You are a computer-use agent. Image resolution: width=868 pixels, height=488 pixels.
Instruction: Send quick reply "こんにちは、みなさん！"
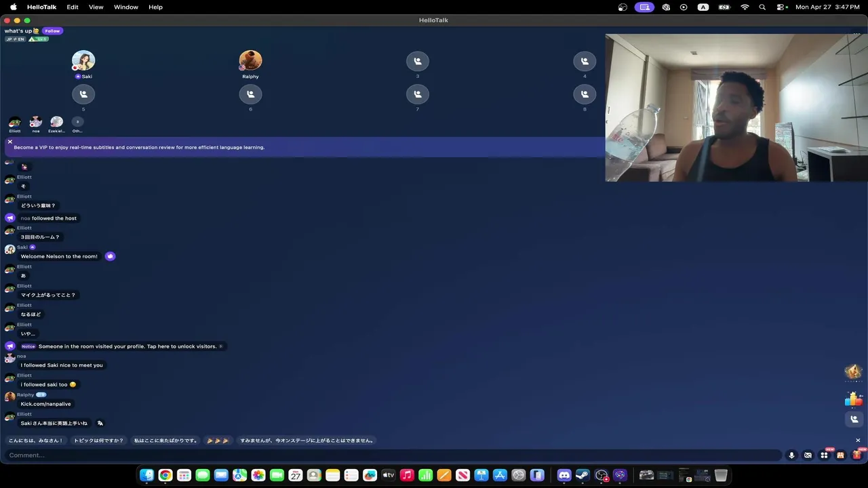pos(35,441)
